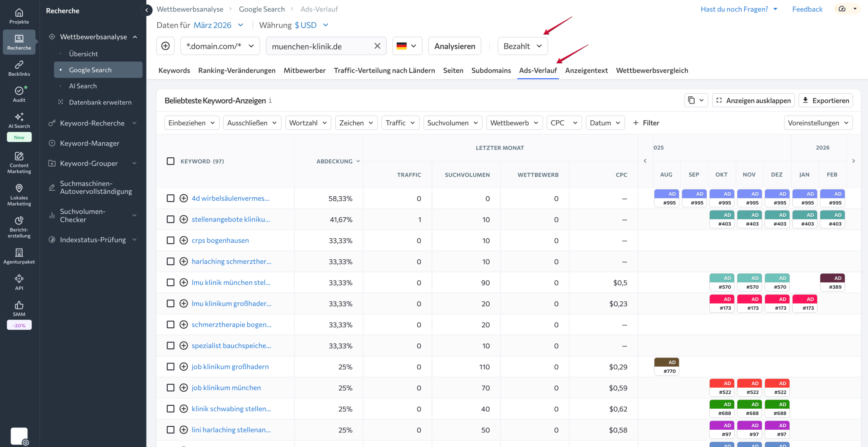
Task: Clear the muenchen-klinik.de search field
Action: 377,46
